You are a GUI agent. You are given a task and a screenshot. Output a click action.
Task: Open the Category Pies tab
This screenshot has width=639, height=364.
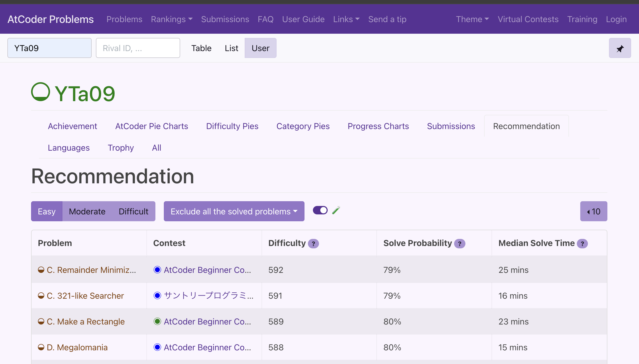303,126
